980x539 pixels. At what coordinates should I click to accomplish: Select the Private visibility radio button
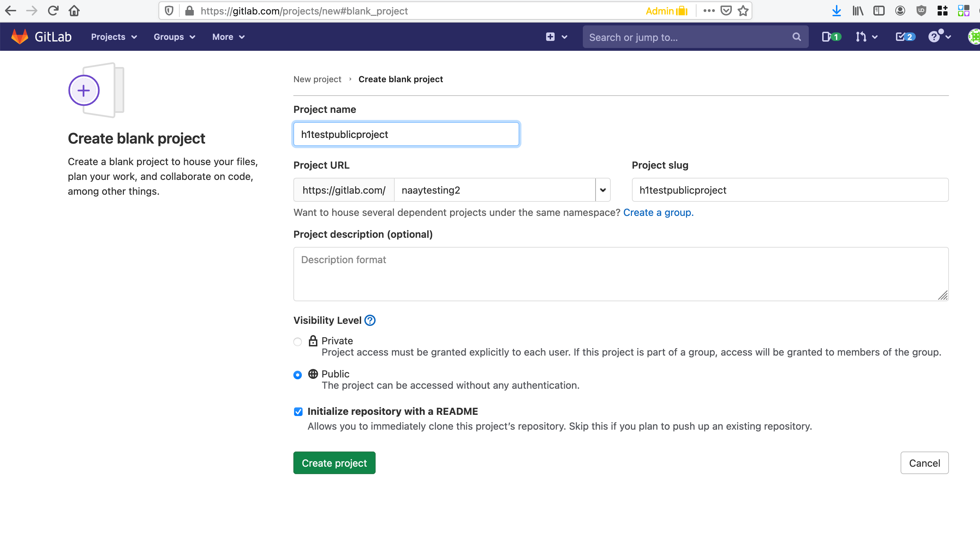pos(298,342)
